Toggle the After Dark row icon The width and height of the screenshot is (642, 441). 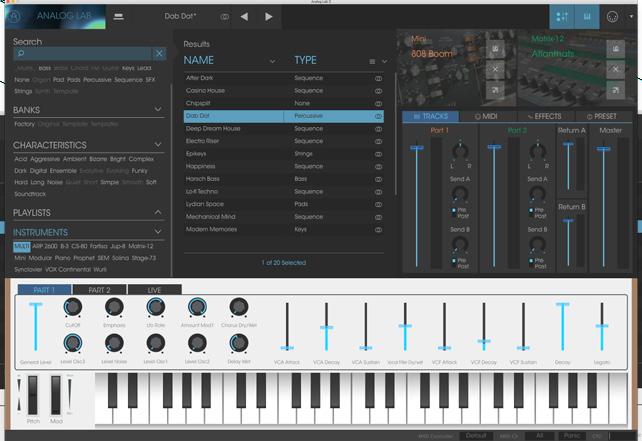tap(378, 78)
